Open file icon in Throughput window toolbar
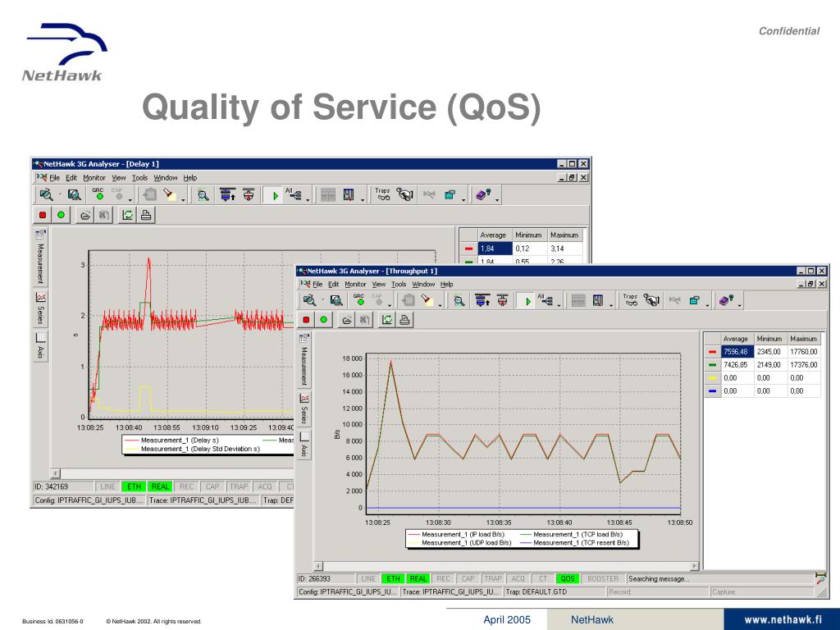840x630 pixels. click(x=347, y=320)
